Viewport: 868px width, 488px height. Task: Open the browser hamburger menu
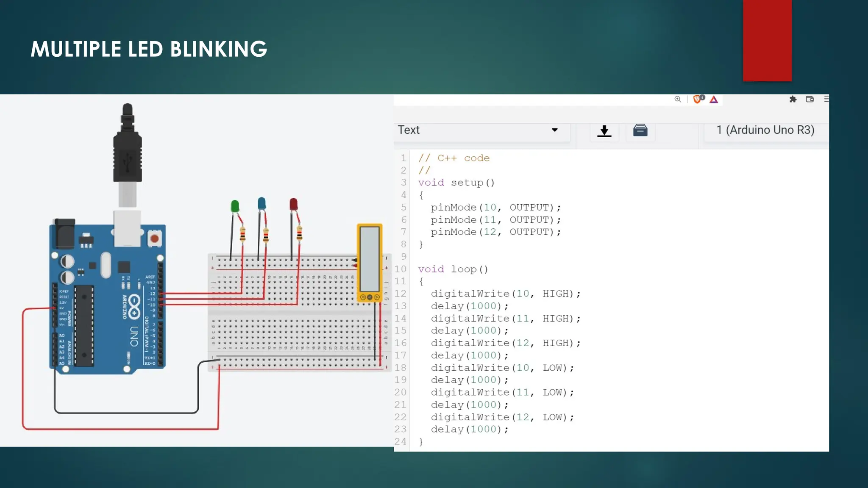[826, 99]
